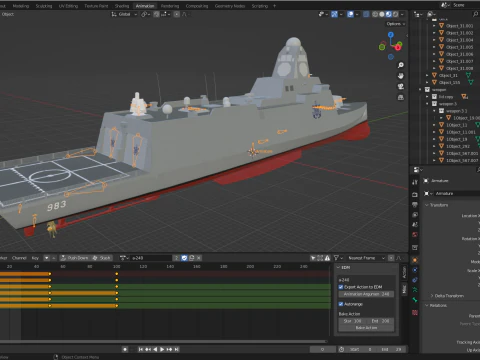Click the Bake Action button
Screen dimensions: 480x360
[x=366, y=328]
